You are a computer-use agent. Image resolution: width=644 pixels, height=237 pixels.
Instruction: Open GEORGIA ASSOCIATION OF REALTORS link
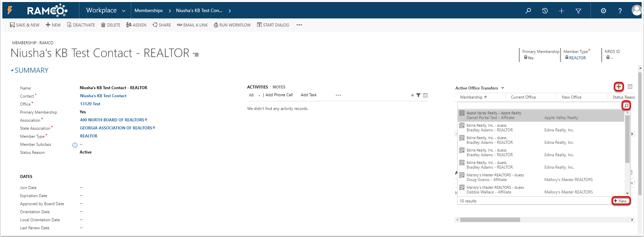pyautogui.click(x=117, y=128)
